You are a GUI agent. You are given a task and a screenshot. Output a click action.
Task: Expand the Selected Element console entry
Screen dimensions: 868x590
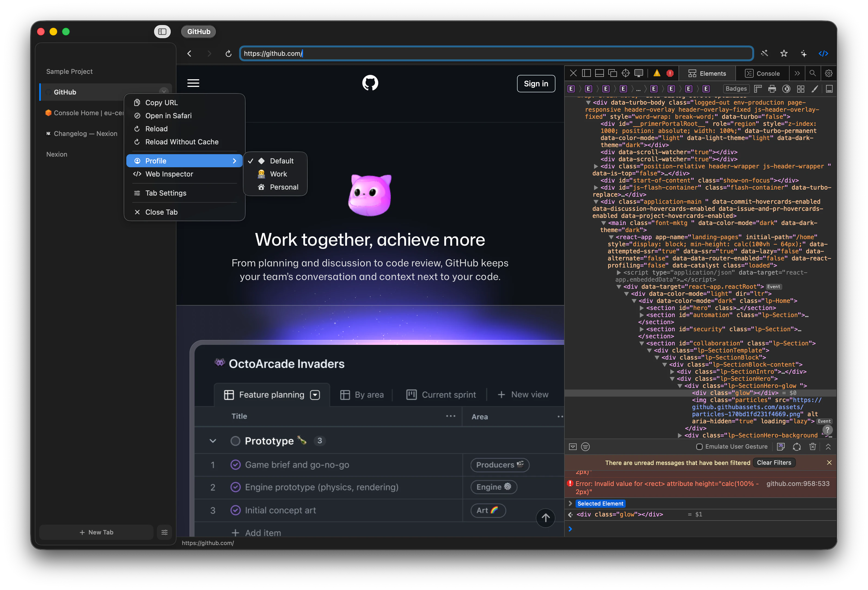[x=570, y=503]
